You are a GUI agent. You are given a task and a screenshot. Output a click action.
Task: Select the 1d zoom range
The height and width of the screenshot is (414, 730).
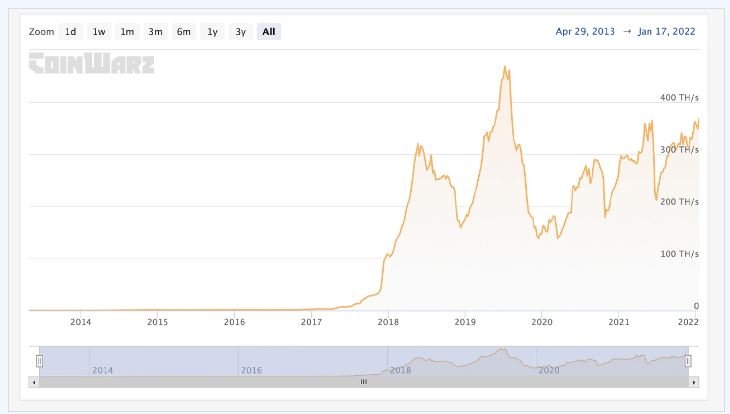70,32
